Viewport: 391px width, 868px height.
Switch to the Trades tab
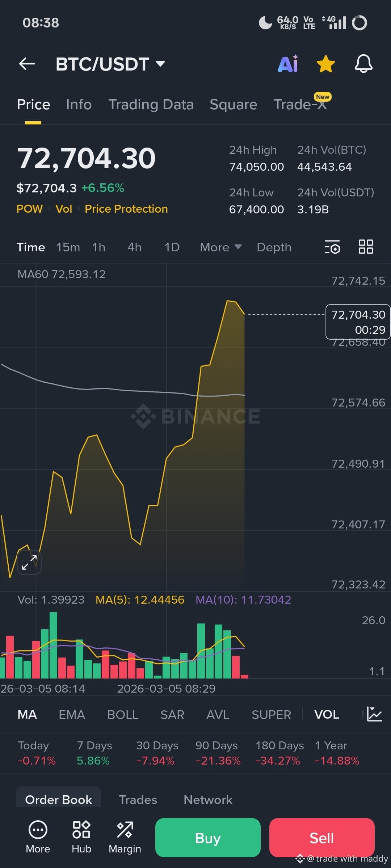click(138, 800)
